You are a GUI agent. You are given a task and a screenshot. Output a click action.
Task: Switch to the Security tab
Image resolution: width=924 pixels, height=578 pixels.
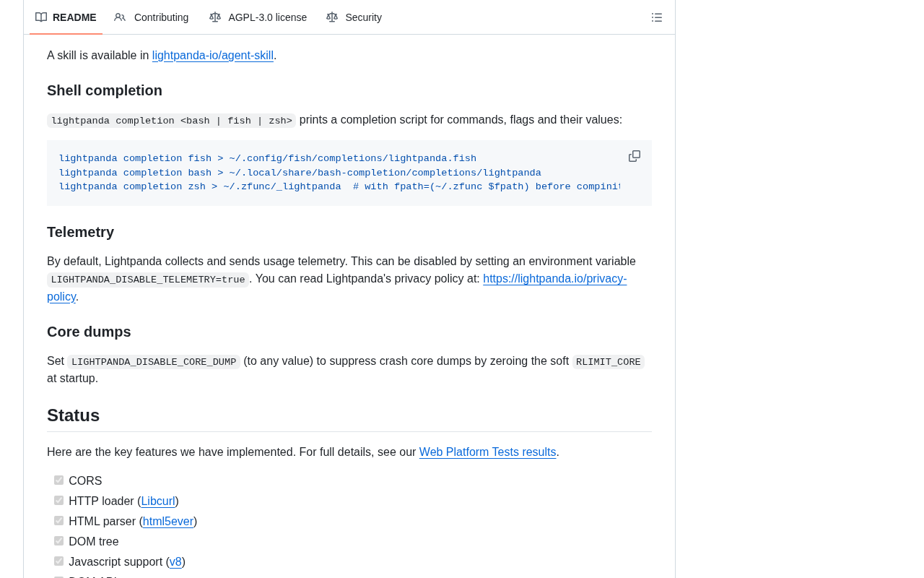point(354,17)
